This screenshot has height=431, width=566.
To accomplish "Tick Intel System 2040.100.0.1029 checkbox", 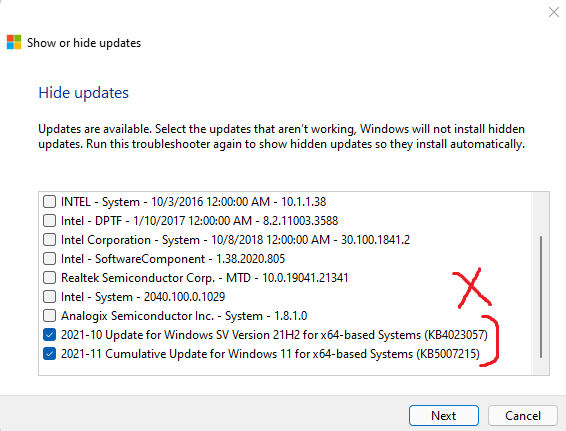I will (49, 297).
